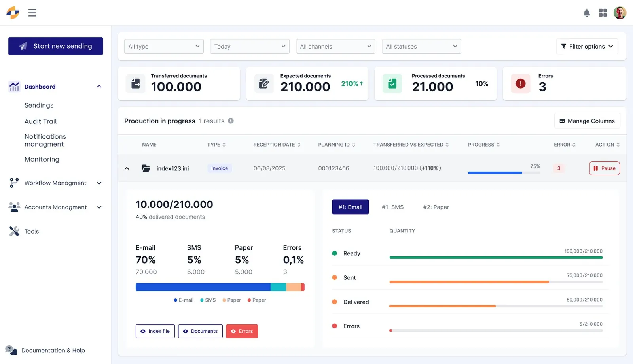Switch to the #1: SMS tab
The height and width of the screenshot is (364, 633).
coord(392,207)
